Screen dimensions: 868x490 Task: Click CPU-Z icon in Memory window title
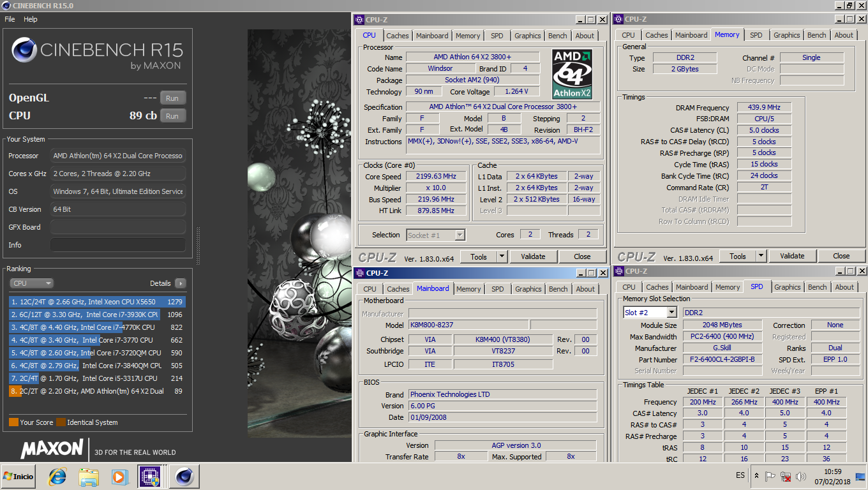point(618,19)
